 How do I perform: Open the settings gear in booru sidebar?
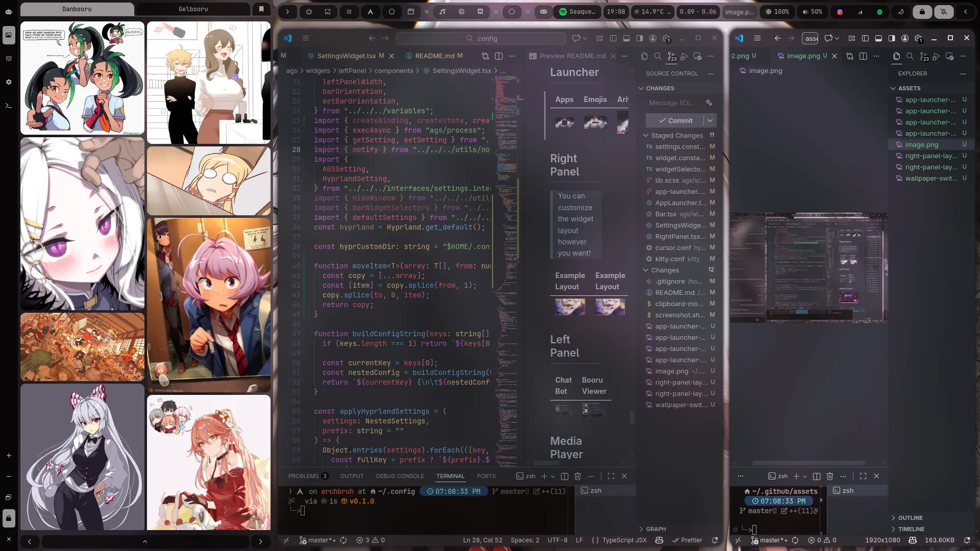click(x=9, y=82)
